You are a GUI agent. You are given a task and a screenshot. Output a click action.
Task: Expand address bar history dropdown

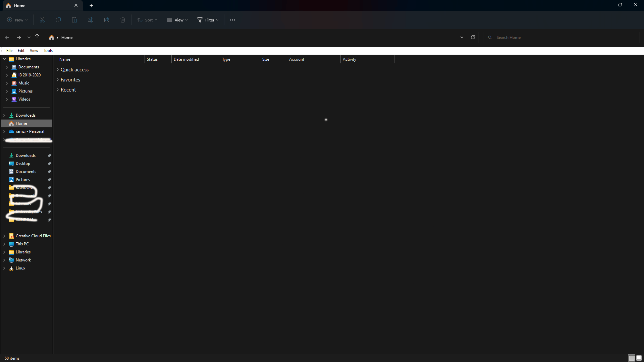(x=462, y=37)
